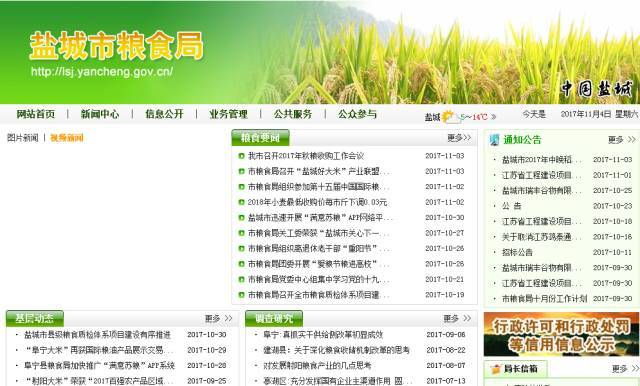Open news 2018年小麦最低收购价每市斤下调0.03元
This screenshot has height=386, width=640.
(x=317, y=202)
